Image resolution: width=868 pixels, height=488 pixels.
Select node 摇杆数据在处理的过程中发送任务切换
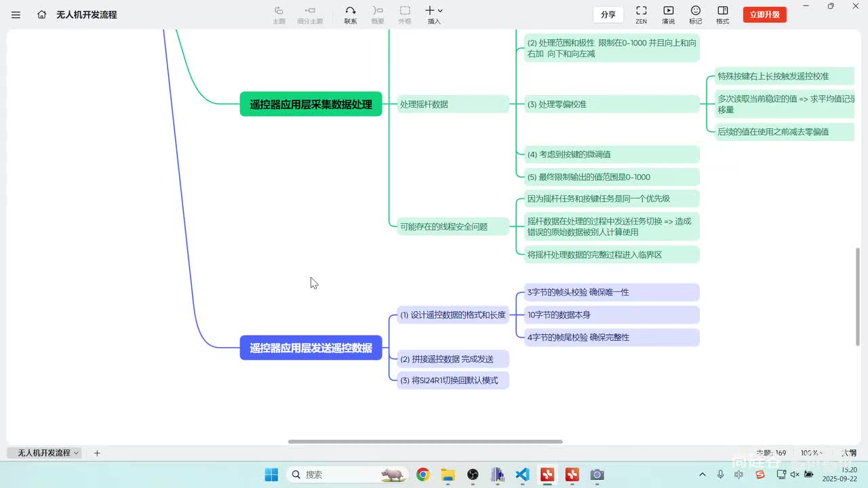pyautogui.click(x=612, y=226)
